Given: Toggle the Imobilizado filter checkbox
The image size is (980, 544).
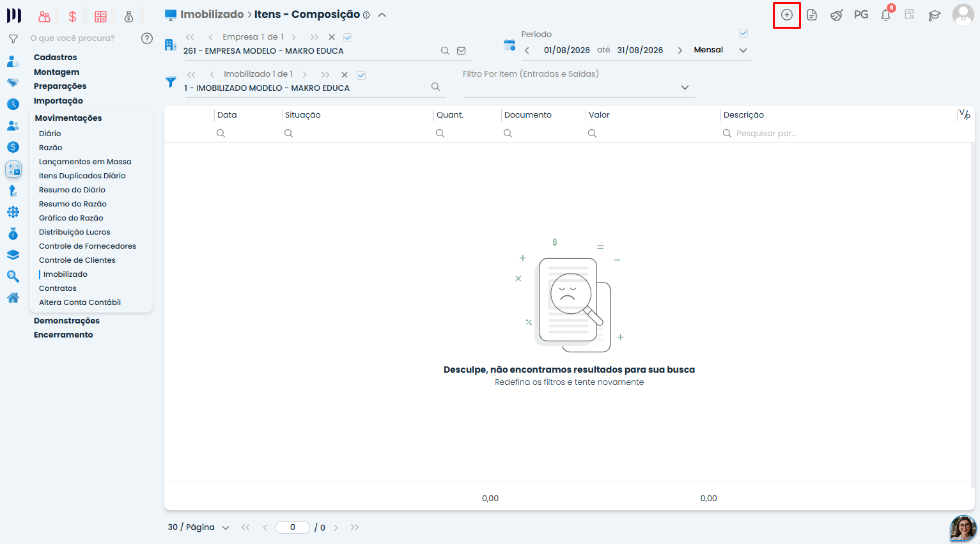Looking at the screenshot, I should pyautogui.click(x=361, y=75).
